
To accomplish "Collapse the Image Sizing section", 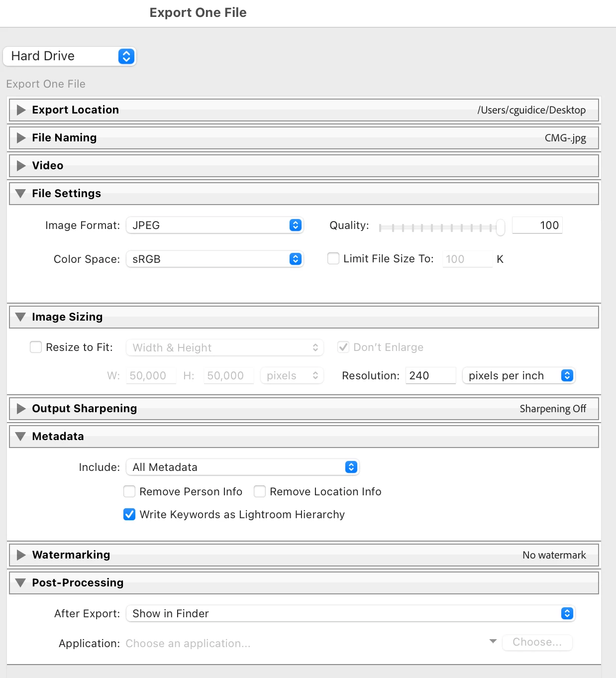I will 20,317.
